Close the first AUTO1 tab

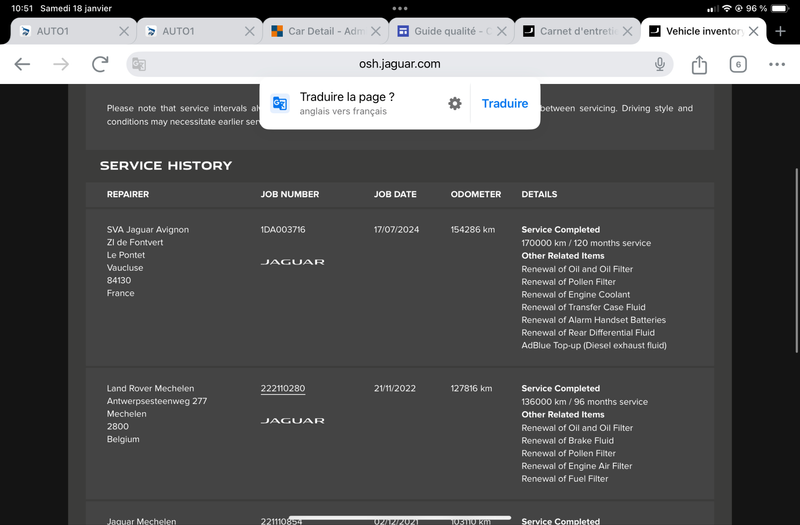123,31
